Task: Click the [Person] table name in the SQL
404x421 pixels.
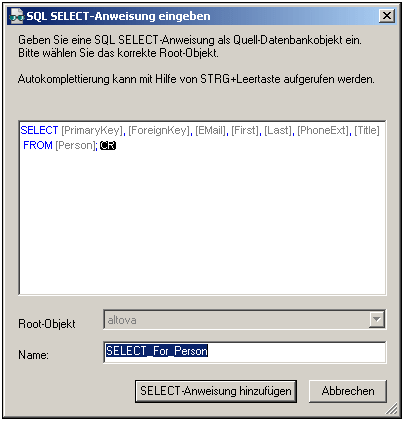Action: pos(75,146)
